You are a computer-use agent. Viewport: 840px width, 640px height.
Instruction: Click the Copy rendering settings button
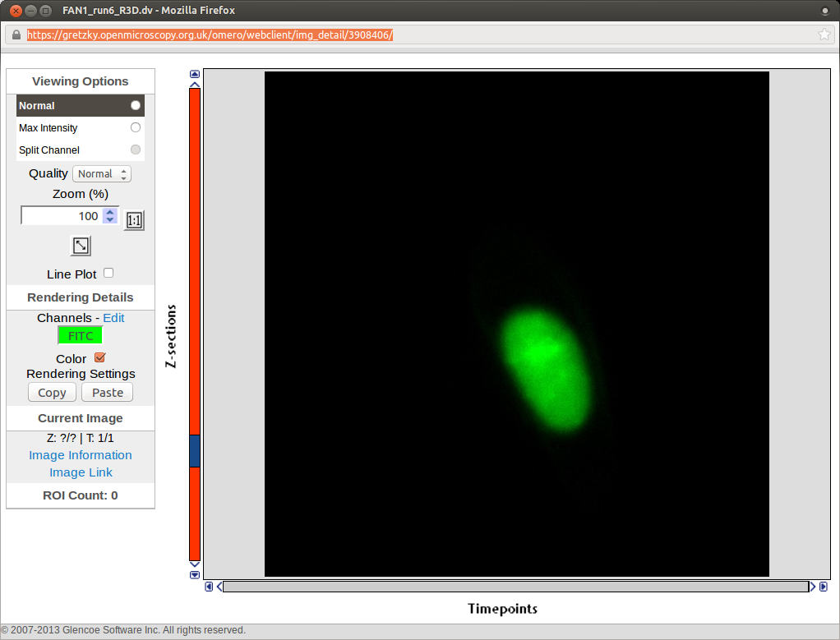click(52, 393)
